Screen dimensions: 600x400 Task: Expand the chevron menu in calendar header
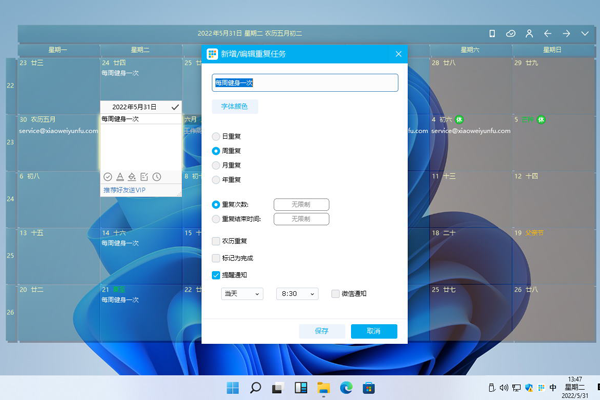click(586, 34)
